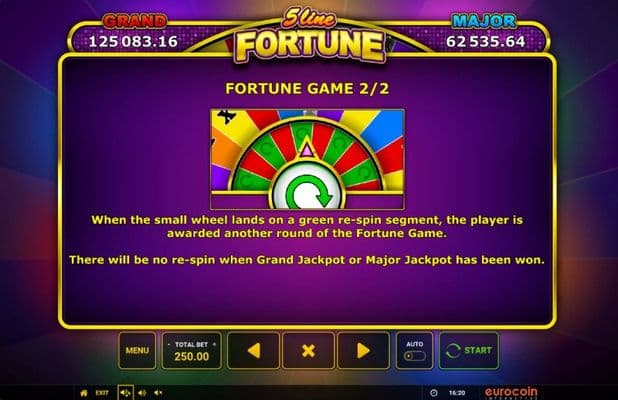The width and height of the screenshot is (618, 400).
Task: Increase total bet with the plus sign
Action: [x=214, y=344]
